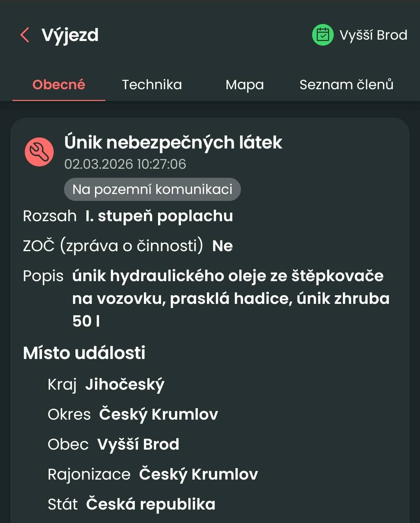
Task: Click the Kraj value Jihočeský
Action: [x=125, y=384]
